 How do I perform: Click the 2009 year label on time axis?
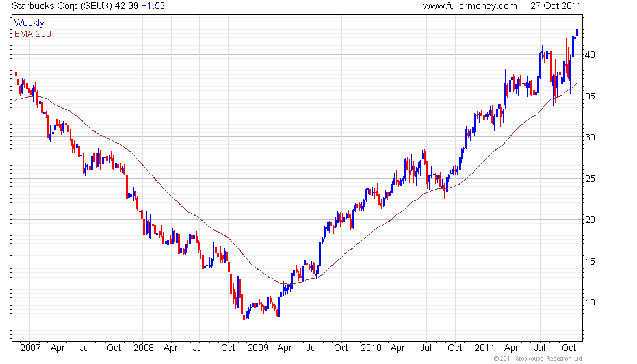(258, 348)
